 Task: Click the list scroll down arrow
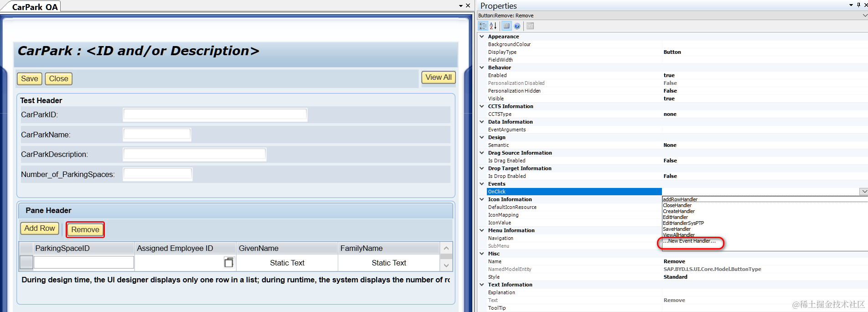pos(446,265)
